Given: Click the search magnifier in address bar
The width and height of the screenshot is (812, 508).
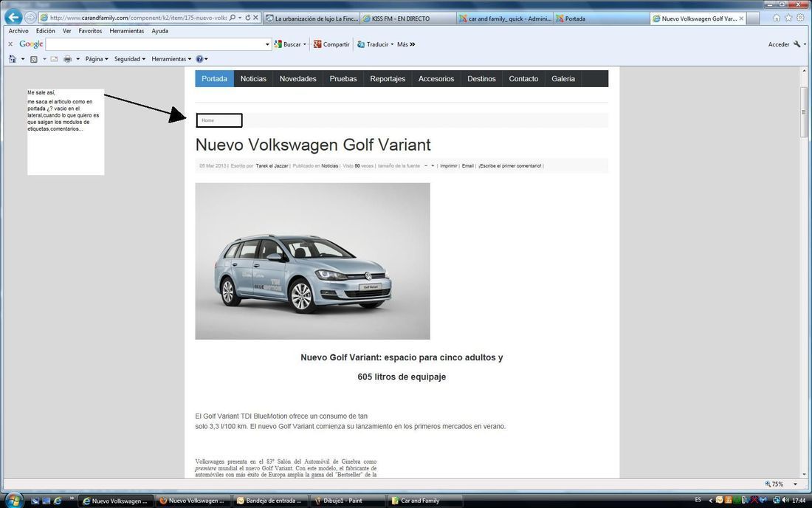Looking at the screenshot, I should tap(233, 18).
